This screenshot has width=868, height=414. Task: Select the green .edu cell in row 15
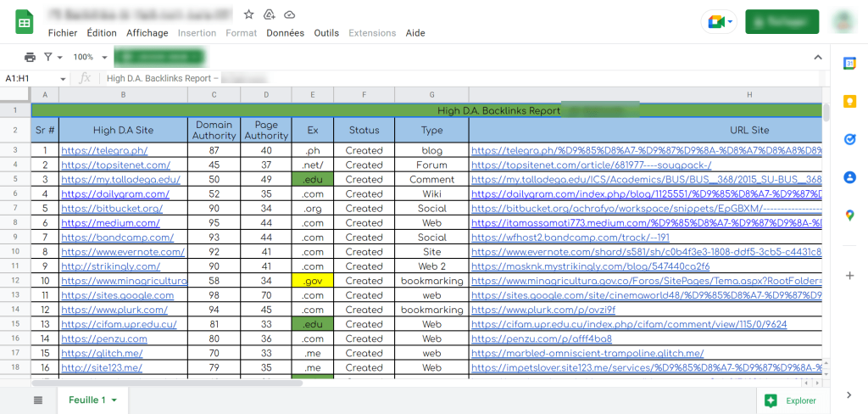pos(313,324)
